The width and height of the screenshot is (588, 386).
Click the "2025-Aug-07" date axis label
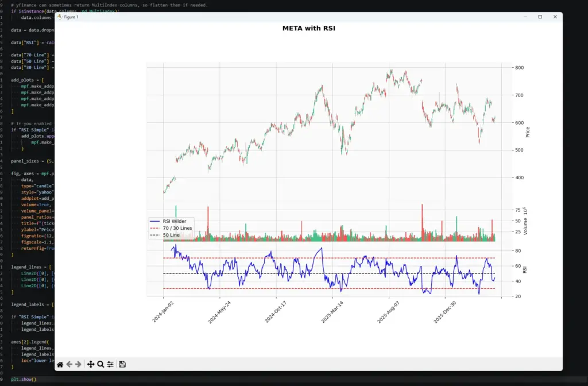pos(389,312)
